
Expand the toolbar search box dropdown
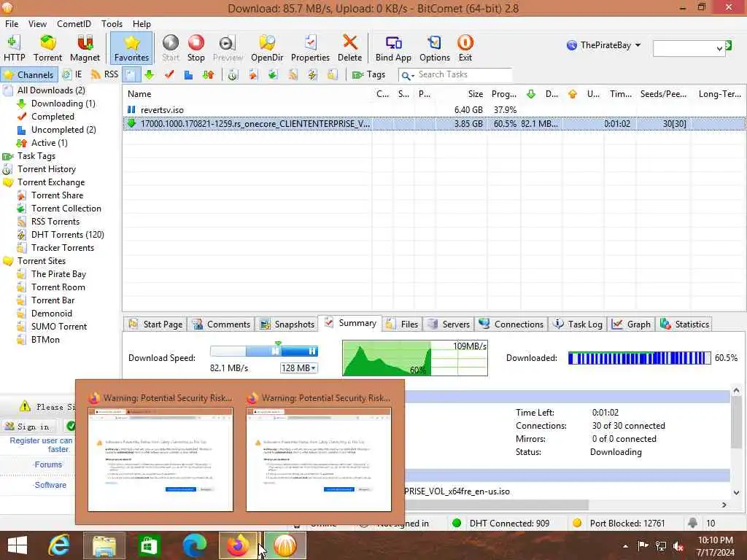(x=719, y=48)
